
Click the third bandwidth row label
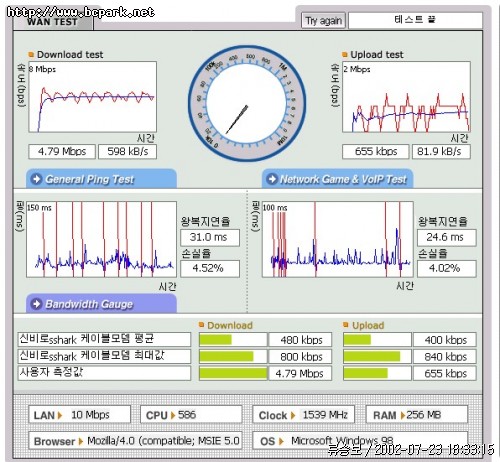click(x=104, y=373)
